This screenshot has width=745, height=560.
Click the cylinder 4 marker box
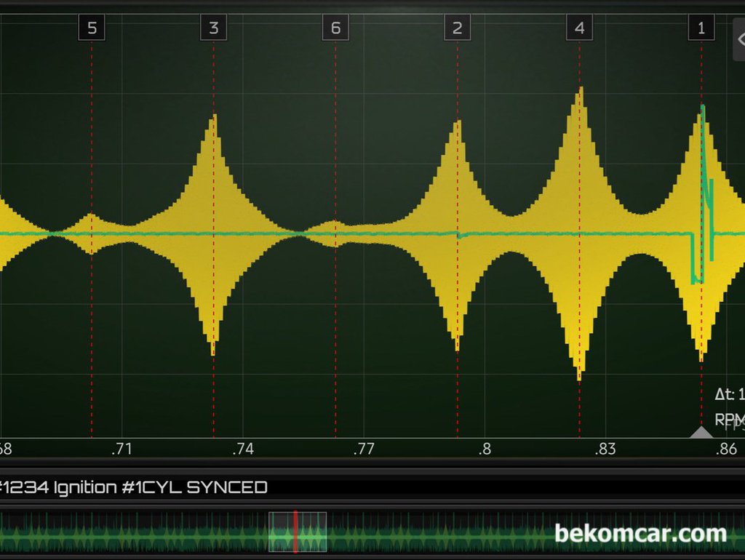[579, 28]
